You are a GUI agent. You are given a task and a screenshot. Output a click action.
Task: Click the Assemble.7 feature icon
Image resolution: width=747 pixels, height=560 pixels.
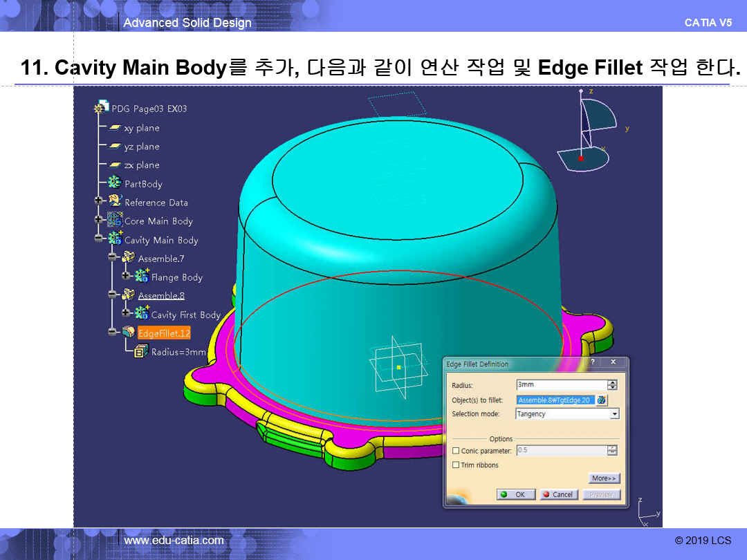[x=129, y=258]
